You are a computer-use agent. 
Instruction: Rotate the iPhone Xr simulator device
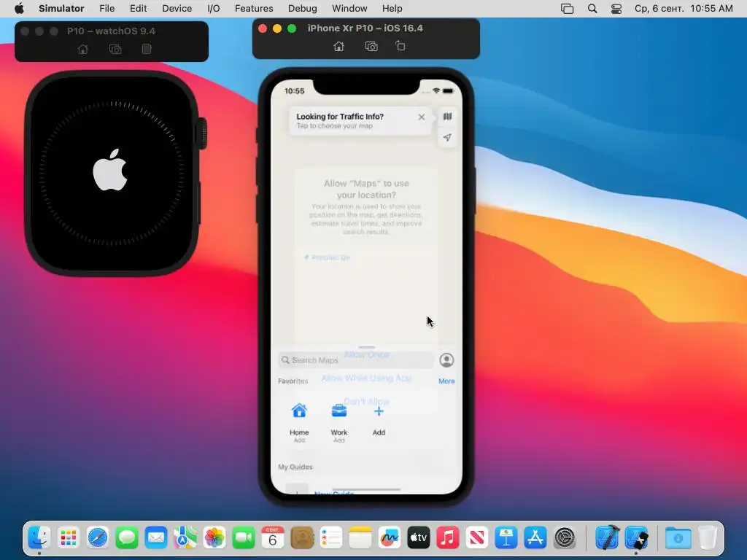click(x=400, y=46)
